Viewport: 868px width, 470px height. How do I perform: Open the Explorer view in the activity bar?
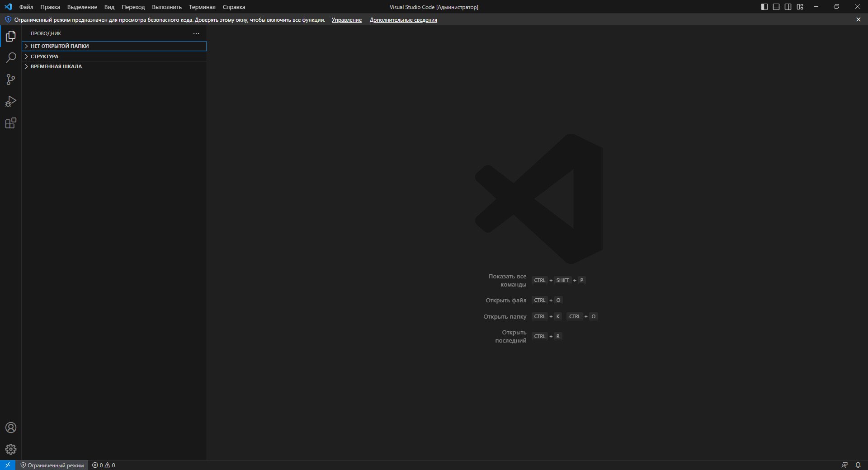[x=11, y=36]
